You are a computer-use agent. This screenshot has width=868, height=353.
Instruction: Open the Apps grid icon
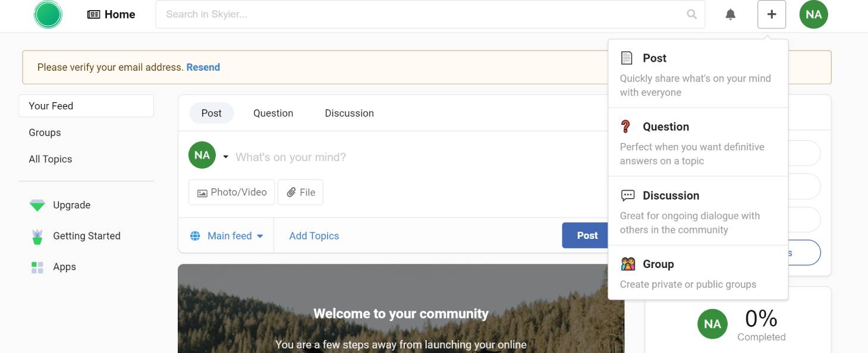click(x=37, y=267)
